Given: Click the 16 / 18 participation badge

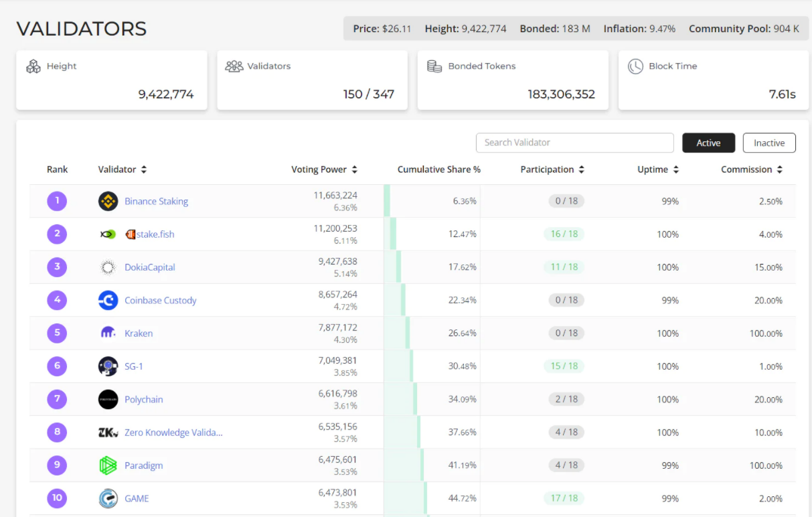Looking at the screenshot, I should [x=564, y=234].
